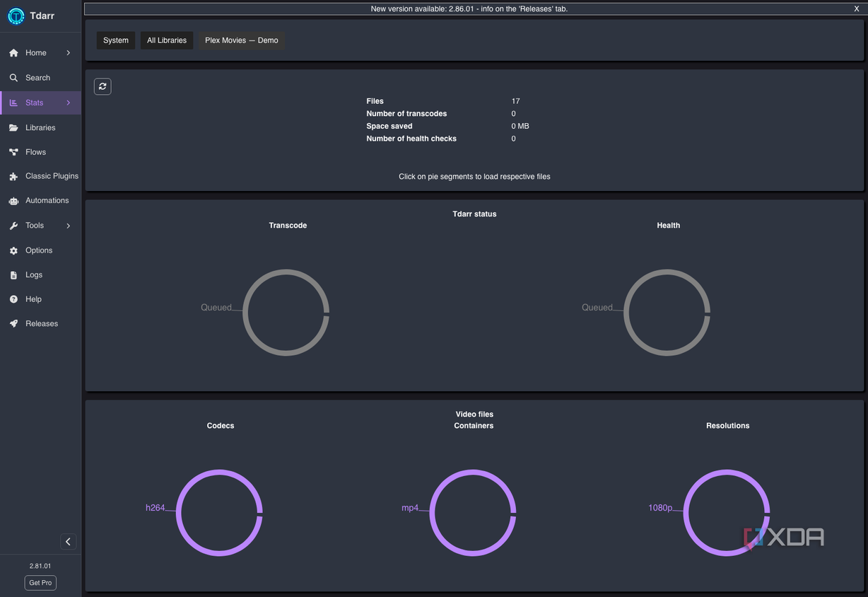Viewport: 868px width, 597px height.
Task: Dismiss the new version banner with X
Action: pyautogui.click(x=857, y=8)
